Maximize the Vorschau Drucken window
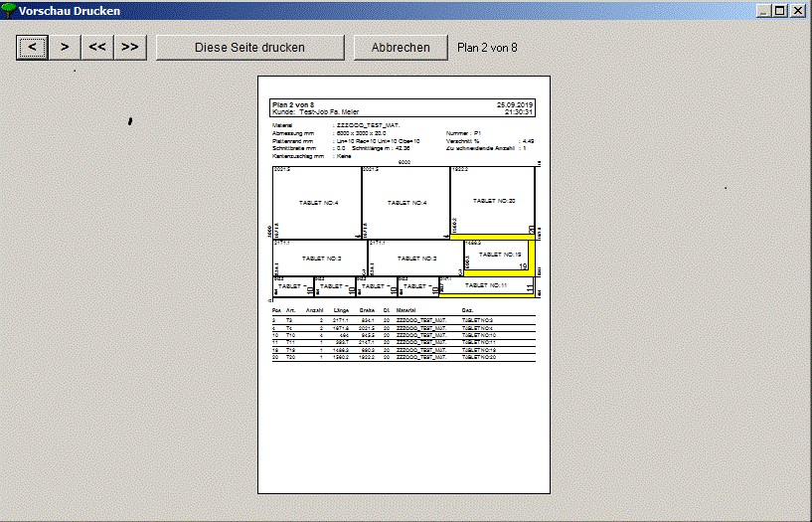The width and height of the screenshot is (812, 522). point(779,10)
